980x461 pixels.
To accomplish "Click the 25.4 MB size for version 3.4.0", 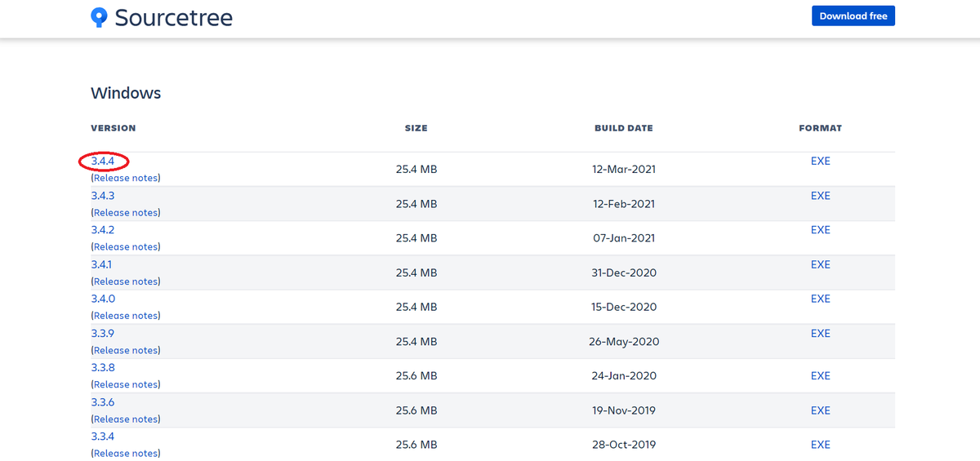I will coord(416,307).
